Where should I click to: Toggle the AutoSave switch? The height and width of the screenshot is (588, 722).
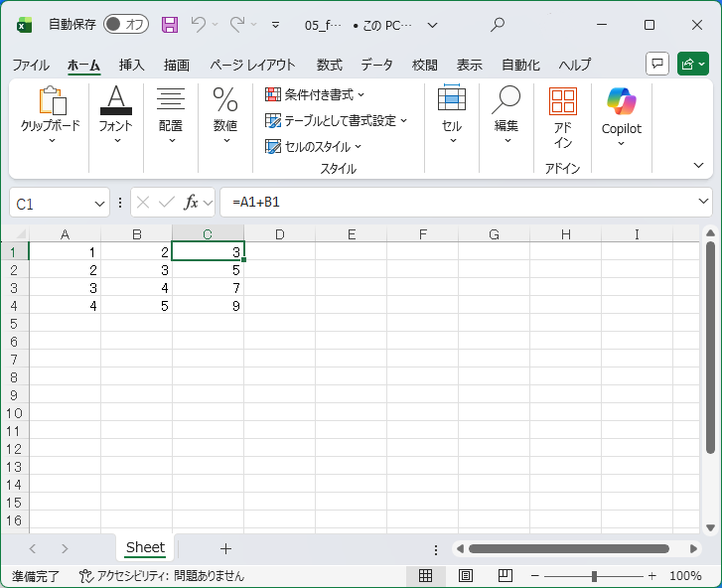click(126, 25)
